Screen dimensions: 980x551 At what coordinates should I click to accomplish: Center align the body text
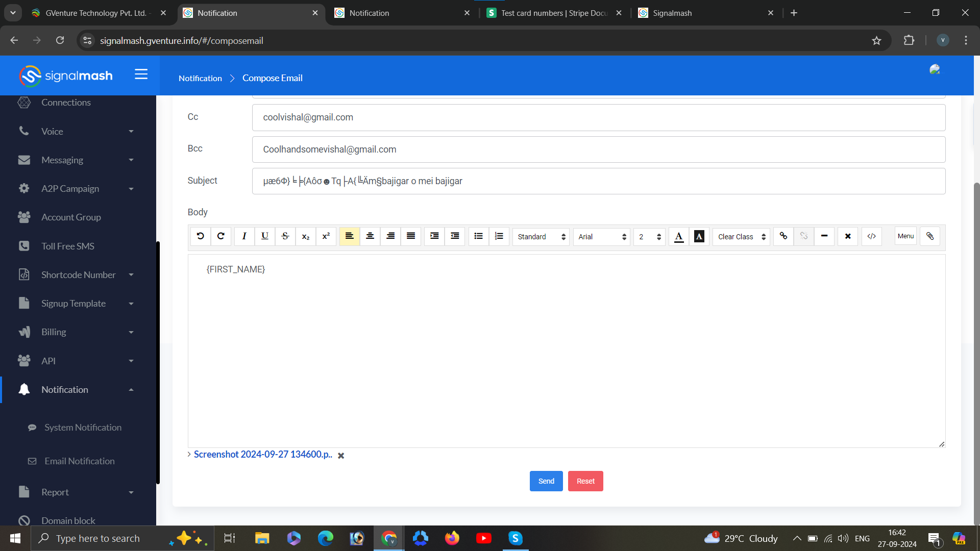click(x=370, y=236)
